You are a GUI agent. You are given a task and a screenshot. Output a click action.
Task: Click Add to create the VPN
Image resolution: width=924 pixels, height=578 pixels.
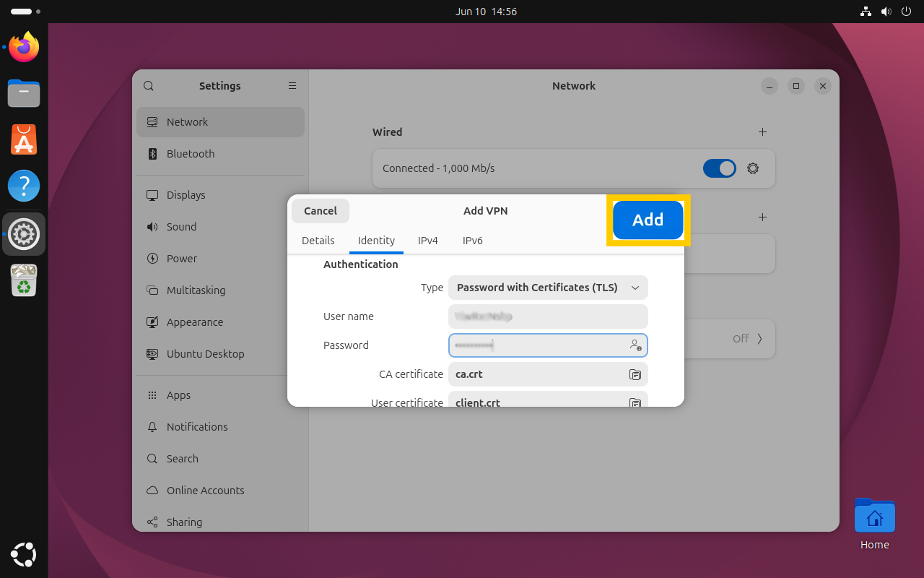[648, 220]
